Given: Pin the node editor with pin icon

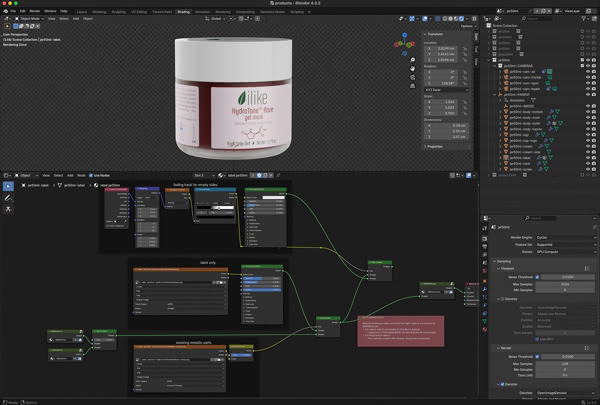Looking at the screenshot, I should coord(279,175).
